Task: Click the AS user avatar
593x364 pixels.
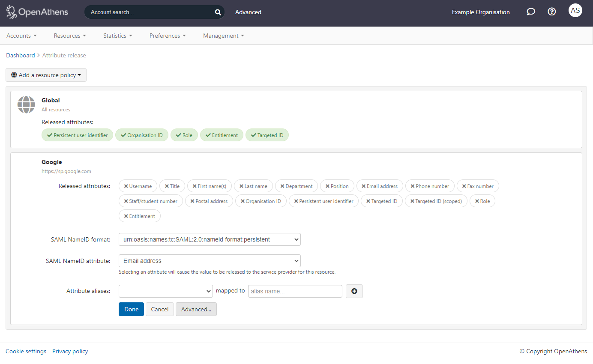Action: pyautogui.click(x=575, y=10)
